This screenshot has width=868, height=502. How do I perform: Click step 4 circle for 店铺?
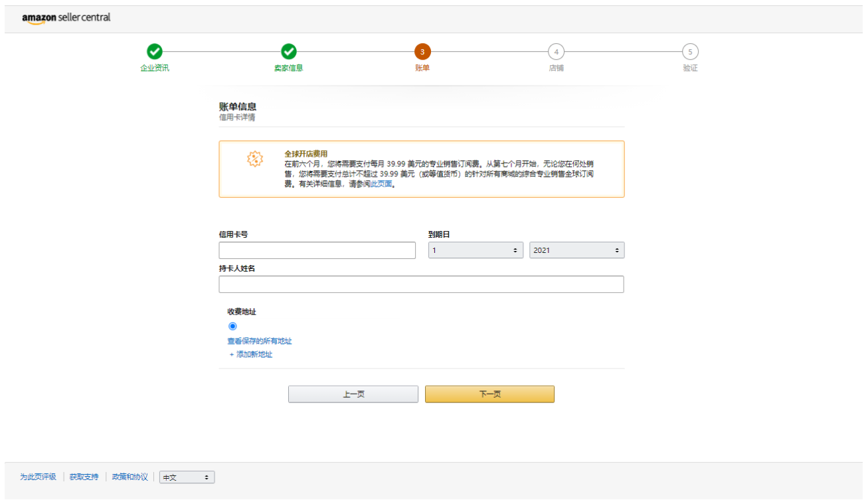(556, 51)
